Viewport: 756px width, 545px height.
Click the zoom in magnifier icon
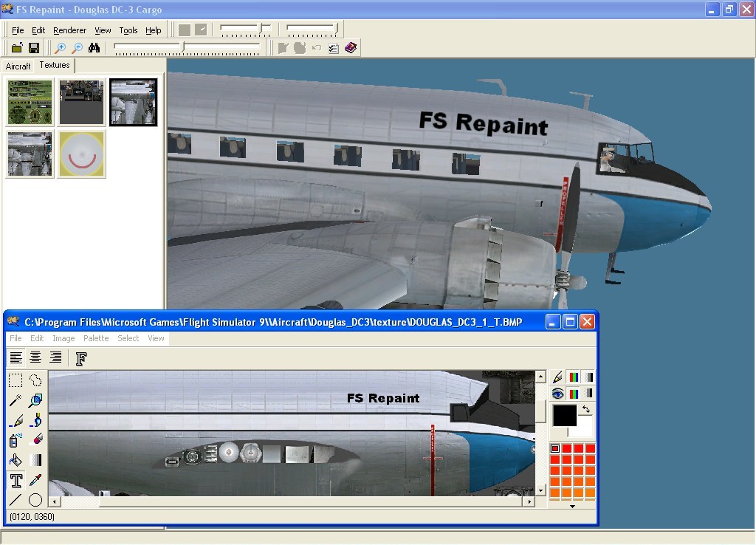[60, 48]
